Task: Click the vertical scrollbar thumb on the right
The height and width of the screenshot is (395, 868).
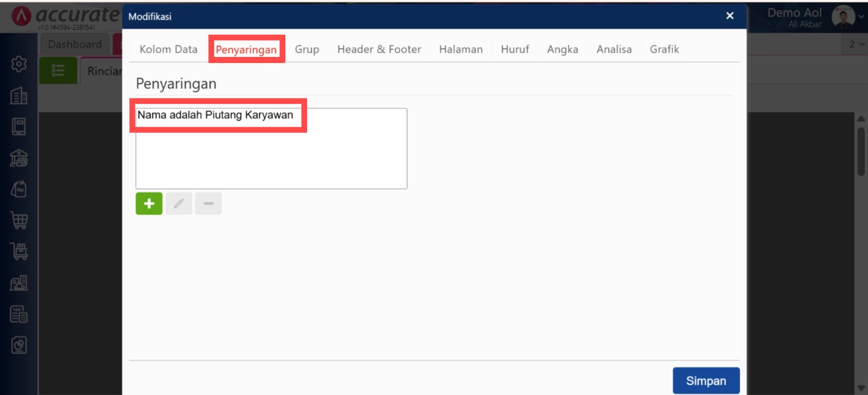Action: (x=861, y=152)
